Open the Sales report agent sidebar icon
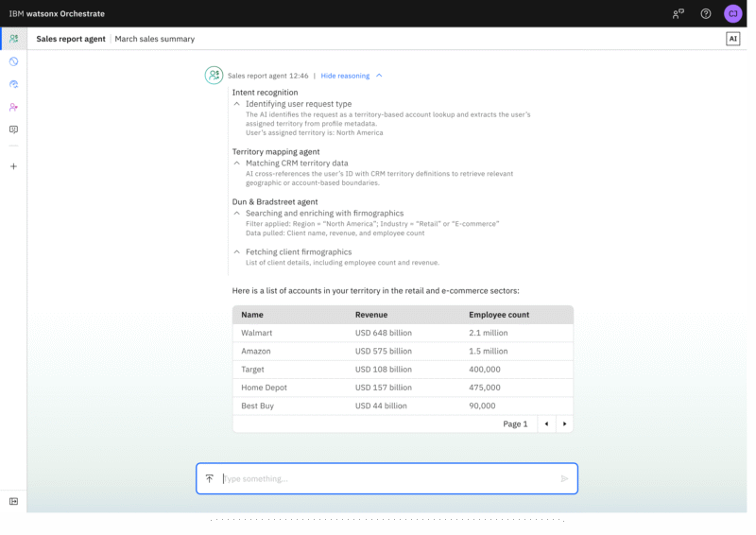The width and height of the screenshot is (756, 535). 13,39
